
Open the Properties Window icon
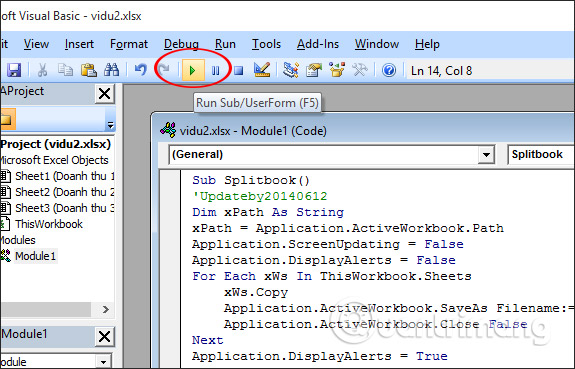[x=314, y=70]
